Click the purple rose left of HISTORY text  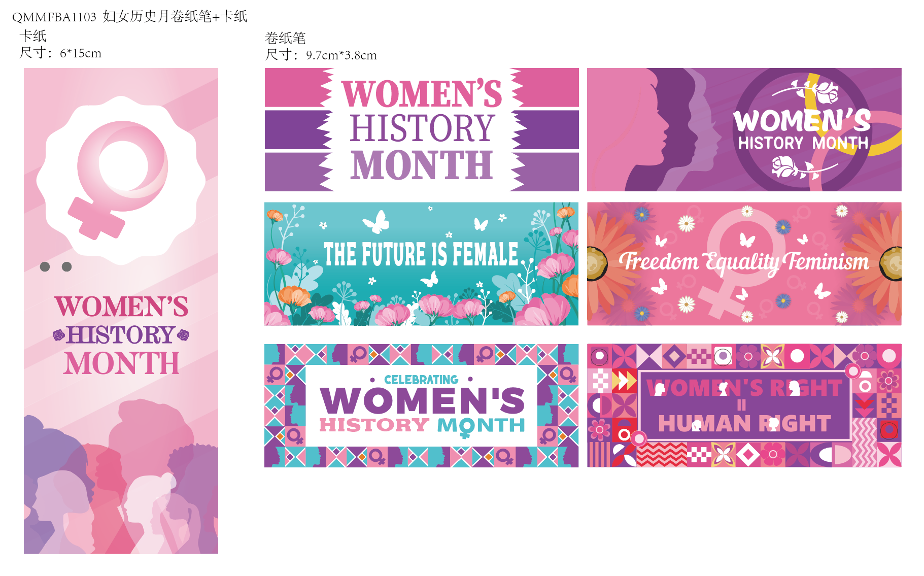click(x=59, y=335)
